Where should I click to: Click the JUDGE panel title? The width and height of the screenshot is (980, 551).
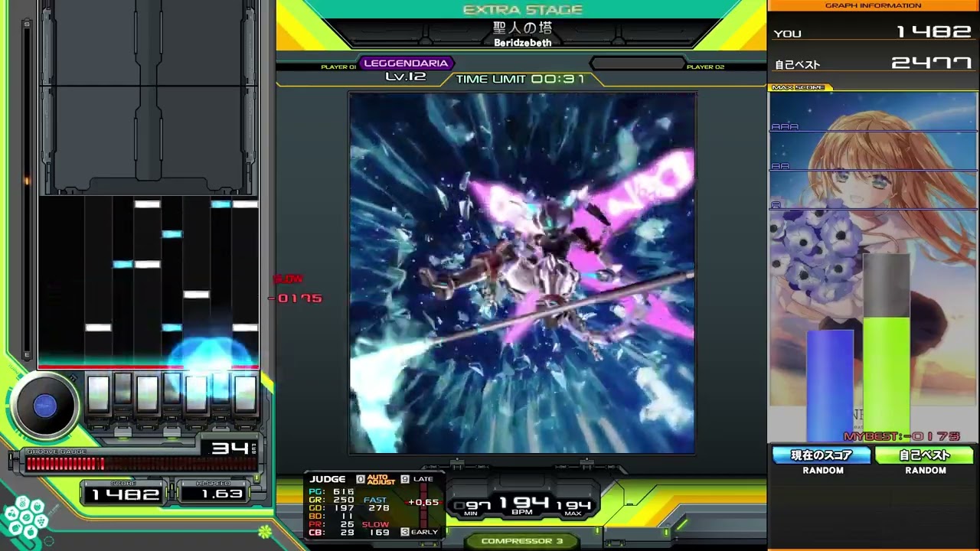(328, 479)
